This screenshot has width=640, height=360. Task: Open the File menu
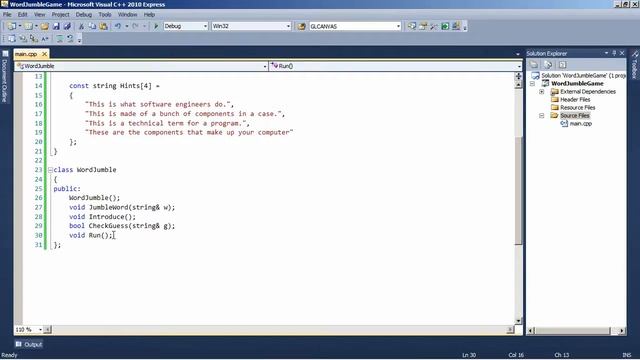click(7, 15)
